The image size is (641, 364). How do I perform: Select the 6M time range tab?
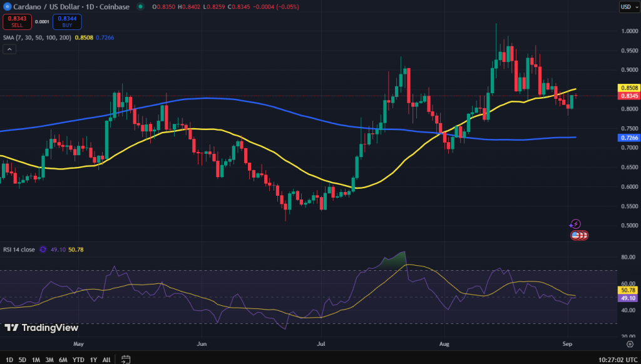(x=62, y=360)
